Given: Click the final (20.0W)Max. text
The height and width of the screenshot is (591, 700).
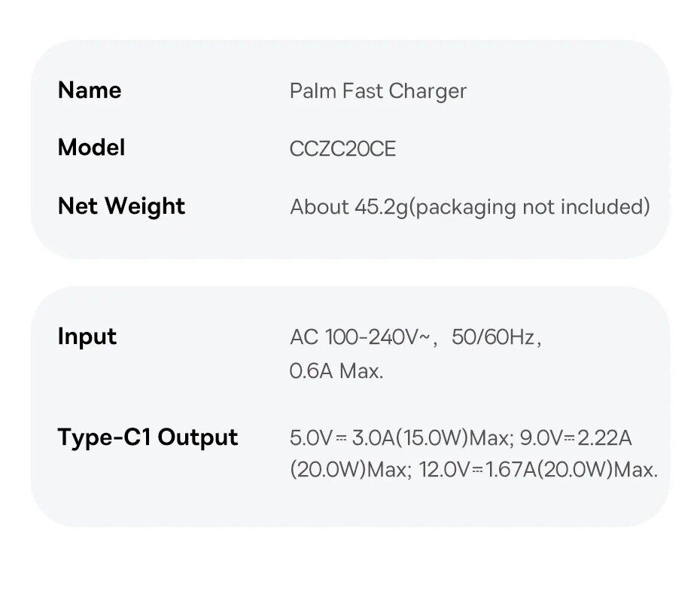Looking at the screenshot, I should pyautogui.click(x=598, y=471).
